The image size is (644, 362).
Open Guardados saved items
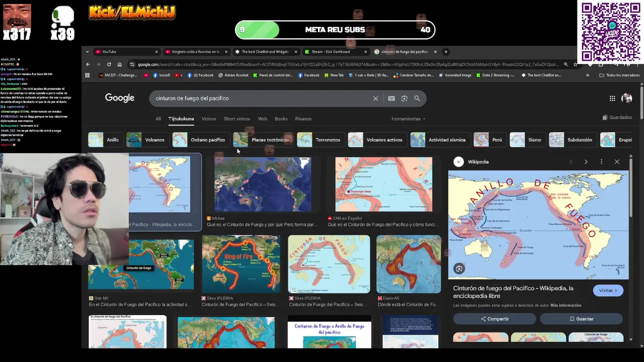617,118
